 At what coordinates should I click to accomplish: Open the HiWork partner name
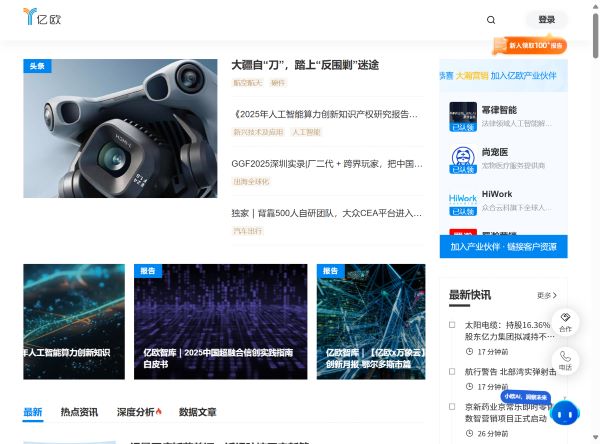coord(497,194)
